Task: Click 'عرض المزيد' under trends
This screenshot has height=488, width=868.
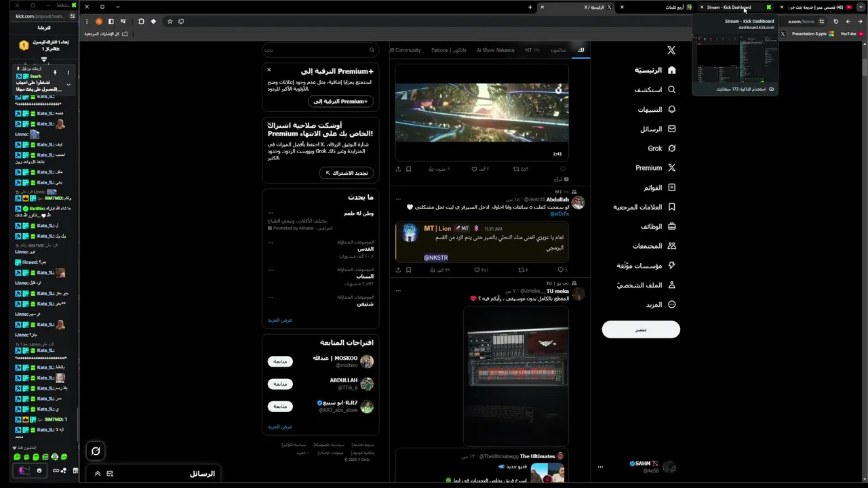Action: 280,320
